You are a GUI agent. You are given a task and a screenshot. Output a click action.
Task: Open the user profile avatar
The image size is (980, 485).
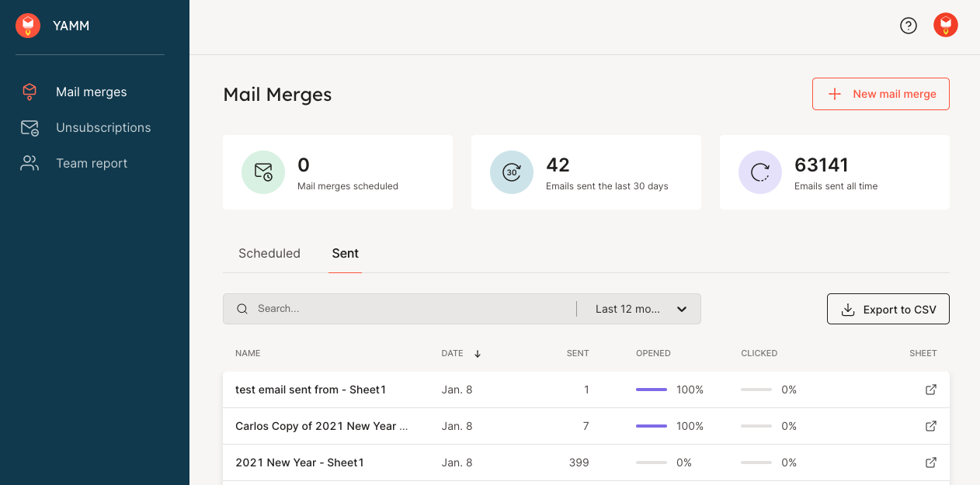(945, 26)
